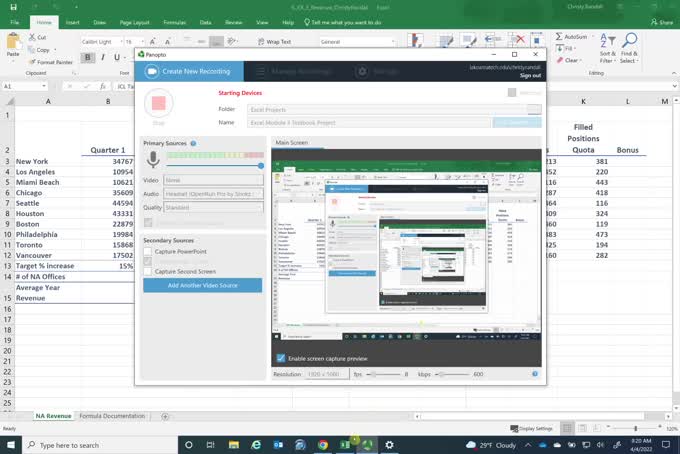Toggle Italic formatting in Excel
This screenshot has height=454, width=680.
pyautogui.click(x=103, y=57)
